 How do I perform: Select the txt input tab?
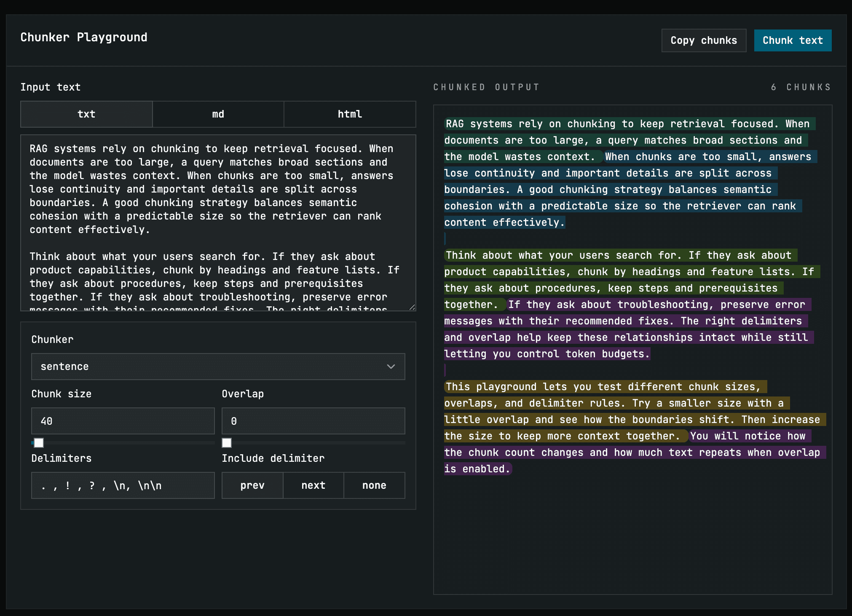pyautogui.click(x=86, y=114)
